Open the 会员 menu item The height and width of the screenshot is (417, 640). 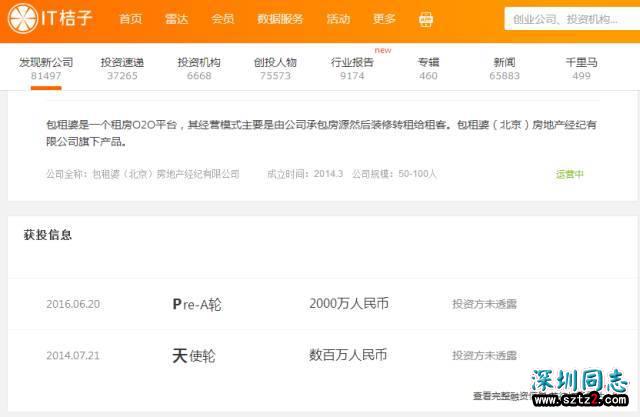(x=222, y=19)
